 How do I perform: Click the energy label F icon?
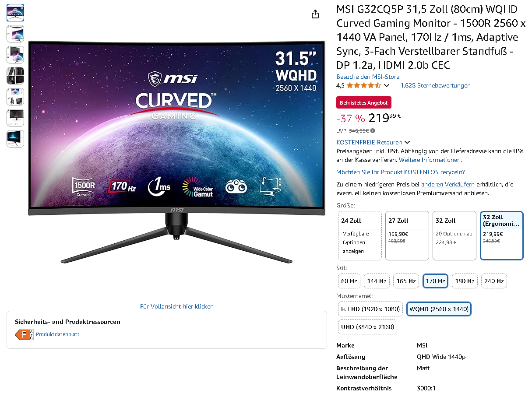click(x=24, y=335)
